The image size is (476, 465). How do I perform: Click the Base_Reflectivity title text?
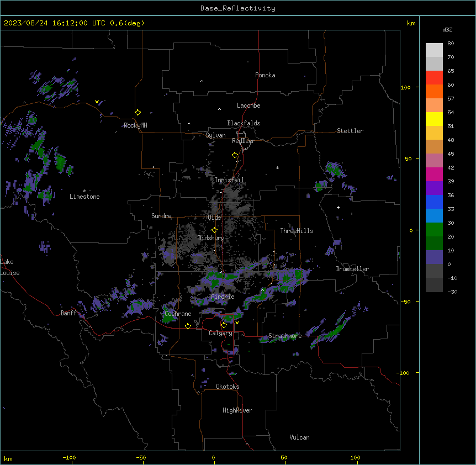(x=238, y=8)
